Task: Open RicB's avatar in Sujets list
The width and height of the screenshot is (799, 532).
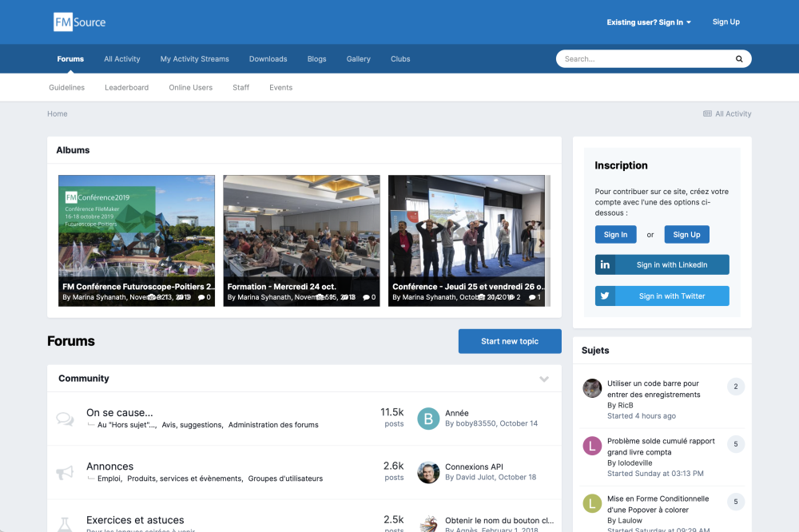Action: (x=592, y=389)
